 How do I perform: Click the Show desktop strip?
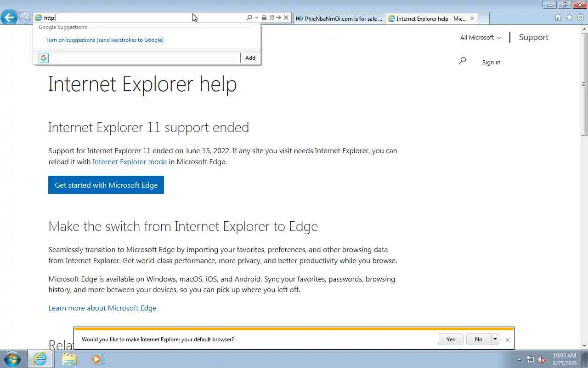[584, 359]
